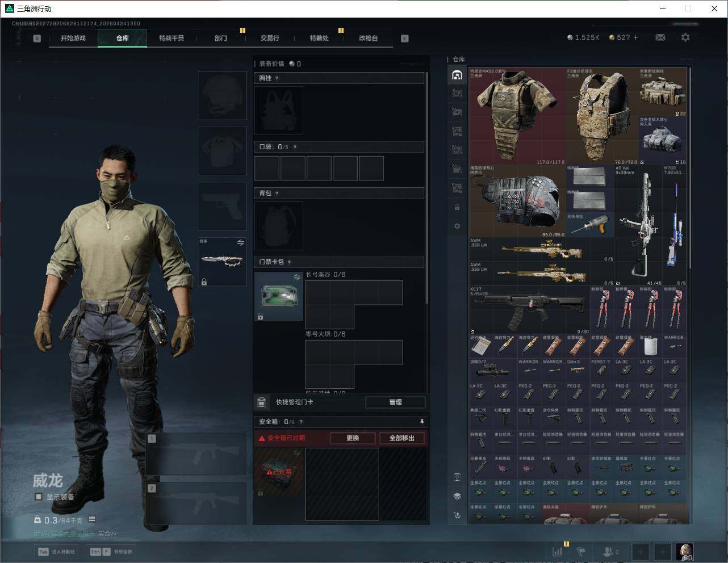Open the settings gear in top bar
The height and width of the screenshot is (563, 728).
point(685,37)
